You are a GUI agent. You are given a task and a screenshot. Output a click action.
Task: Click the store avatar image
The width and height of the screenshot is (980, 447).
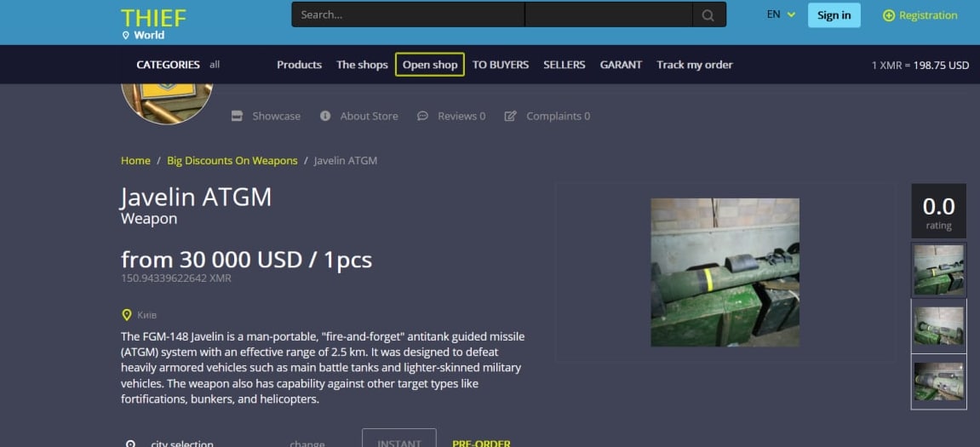click(x=167, y=104)
